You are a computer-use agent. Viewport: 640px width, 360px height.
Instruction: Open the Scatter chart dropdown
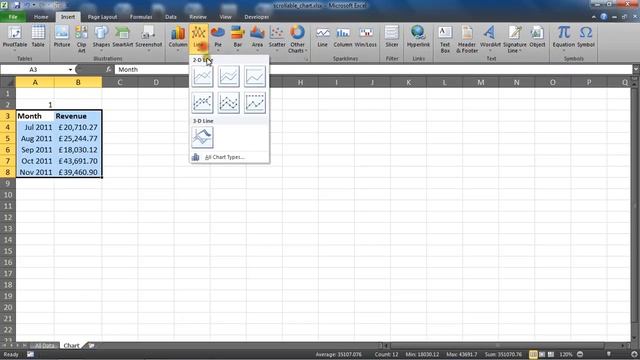point(277,38)
